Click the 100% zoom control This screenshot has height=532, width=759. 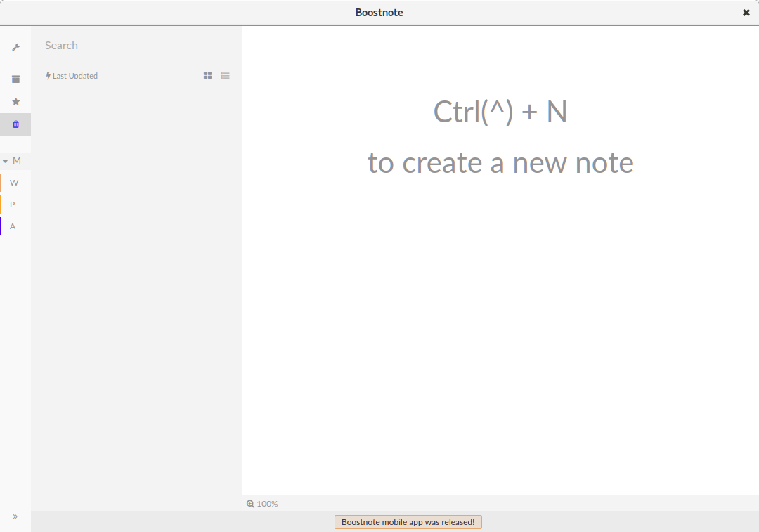[x=262, y=504]
